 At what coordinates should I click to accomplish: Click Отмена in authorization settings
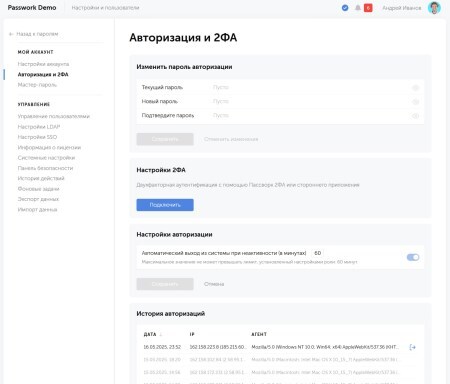tap(214, 284)
